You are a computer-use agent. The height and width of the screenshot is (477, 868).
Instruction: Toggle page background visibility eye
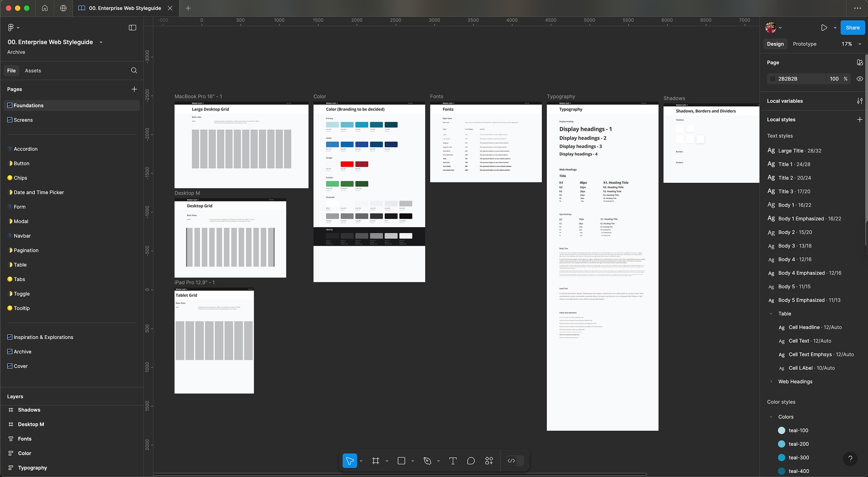pos(859,79)
